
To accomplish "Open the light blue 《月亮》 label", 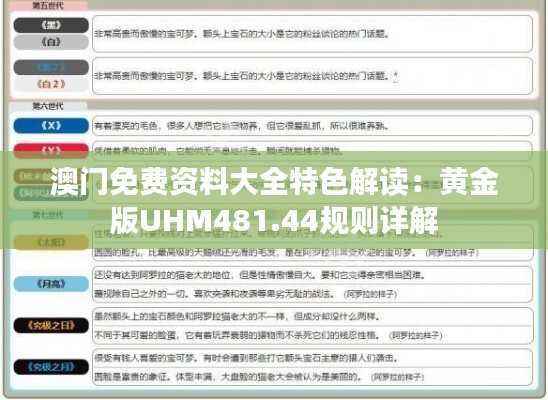I will pos(51,284).
